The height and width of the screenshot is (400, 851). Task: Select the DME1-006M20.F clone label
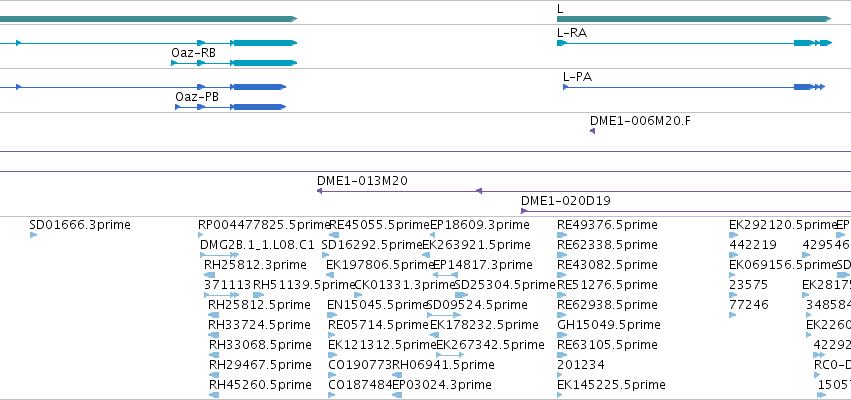pos(640,120)
